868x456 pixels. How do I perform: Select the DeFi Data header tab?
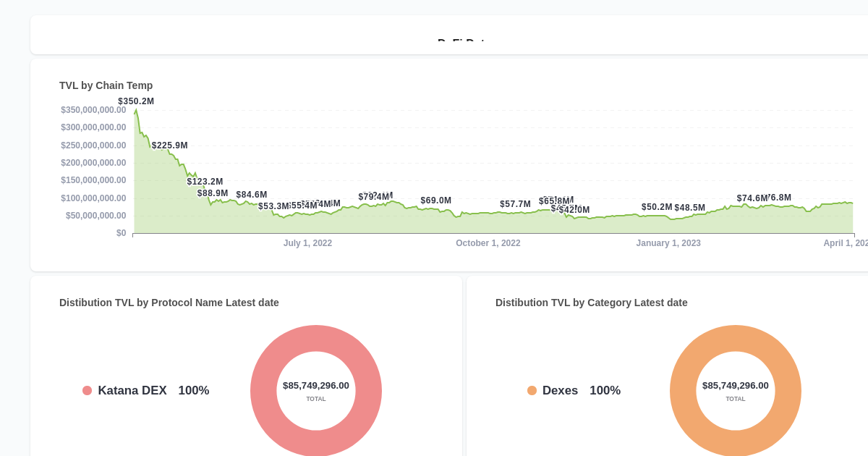pos(463,43)
